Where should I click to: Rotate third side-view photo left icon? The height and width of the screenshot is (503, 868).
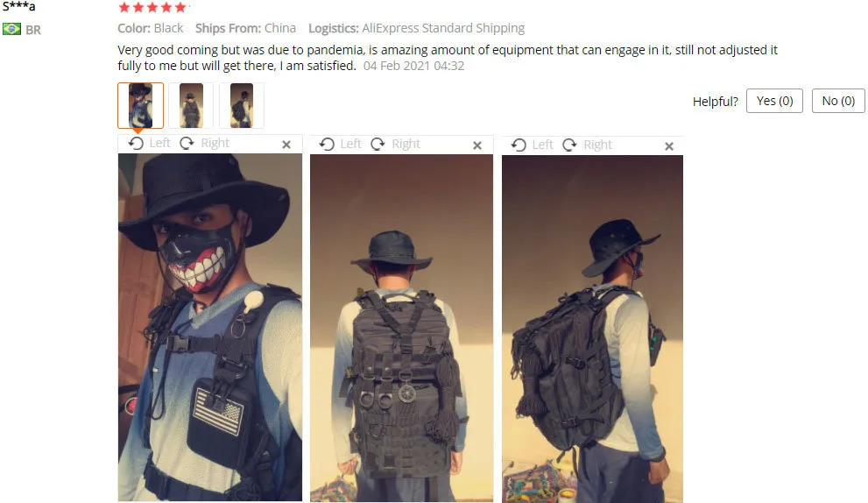pyautogui.click(x=519, y=145)
